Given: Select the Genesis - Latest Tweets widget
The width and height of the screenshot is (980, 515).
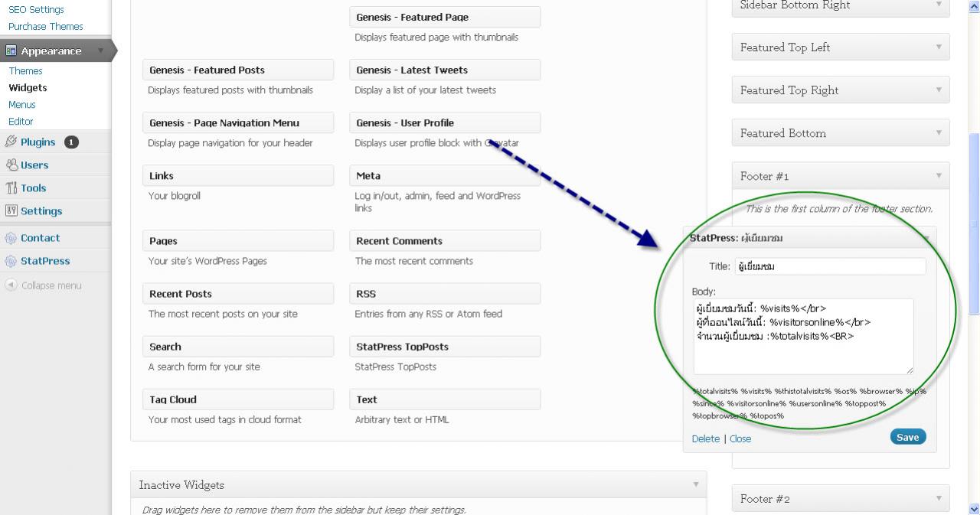Looking at the screenshot, I should point(445,70).
